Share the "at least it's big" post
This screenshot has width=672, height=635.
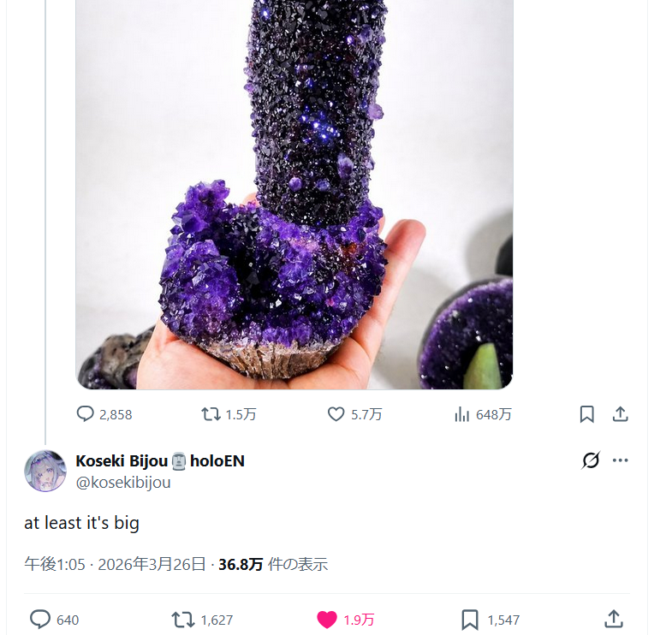click(x=613, y=620)
